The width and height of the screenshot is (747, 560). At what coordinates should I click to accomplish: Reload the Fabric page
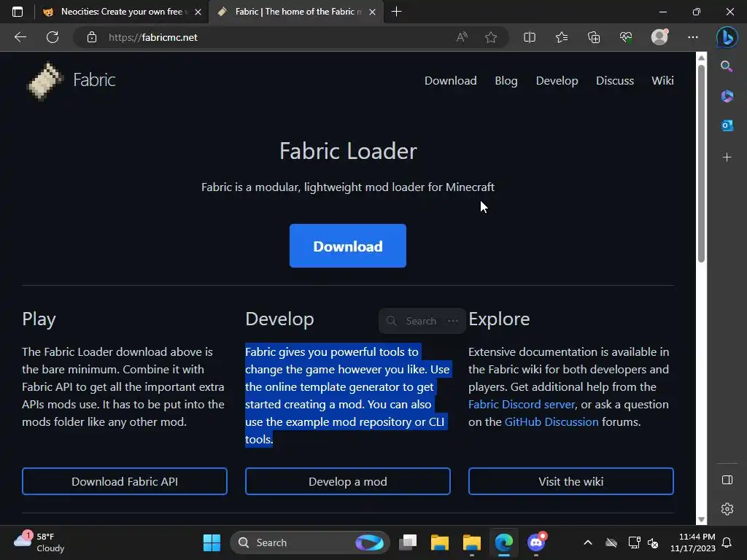click(x=53, y=37)
